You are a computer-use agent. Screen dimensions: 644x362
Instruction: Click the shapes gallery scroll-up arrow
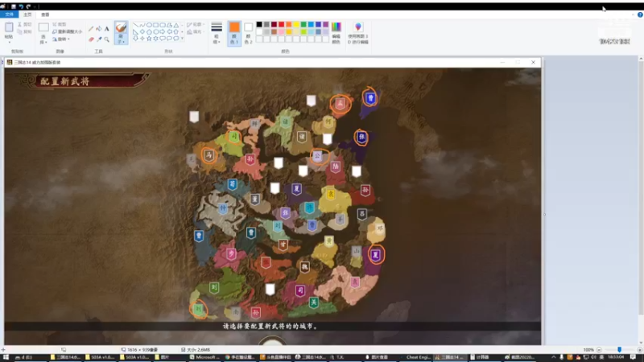[182, 25]
